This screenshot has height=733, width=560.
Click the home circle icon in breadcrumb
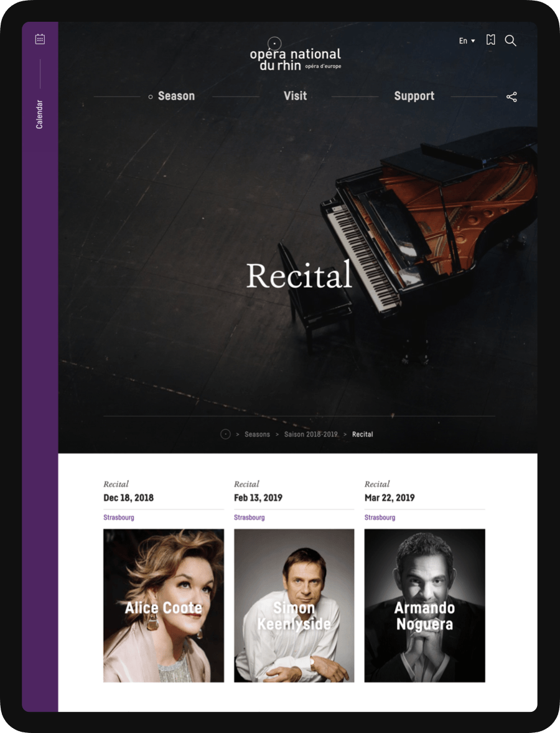coord(225,434)
